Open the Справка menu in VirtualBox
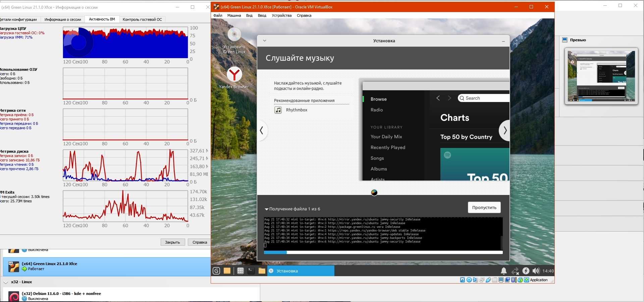Viewport: 644px width, 302px height. (304, 15)
